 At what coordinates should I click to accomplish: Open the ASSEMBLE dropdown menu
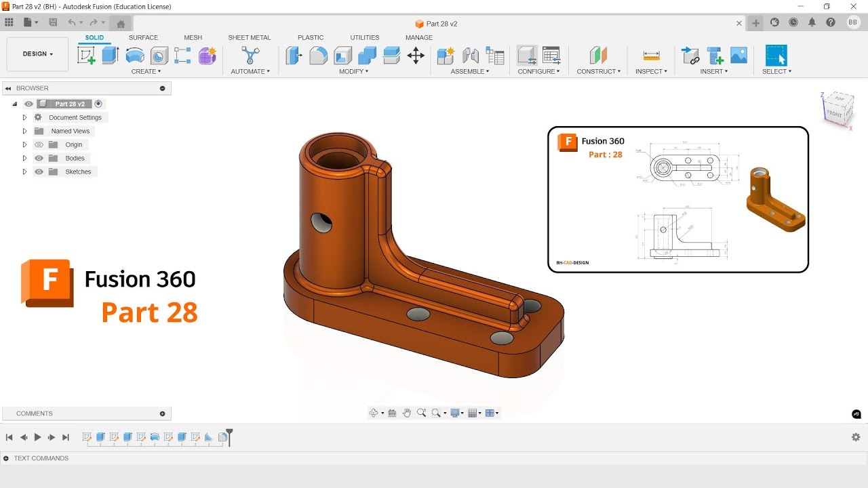(470, 71)
